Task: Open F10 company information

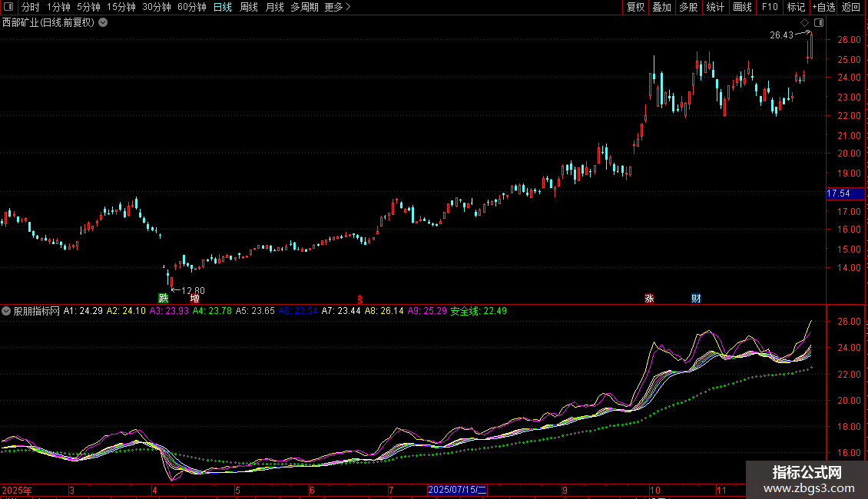Action: [x=770, y=7]
